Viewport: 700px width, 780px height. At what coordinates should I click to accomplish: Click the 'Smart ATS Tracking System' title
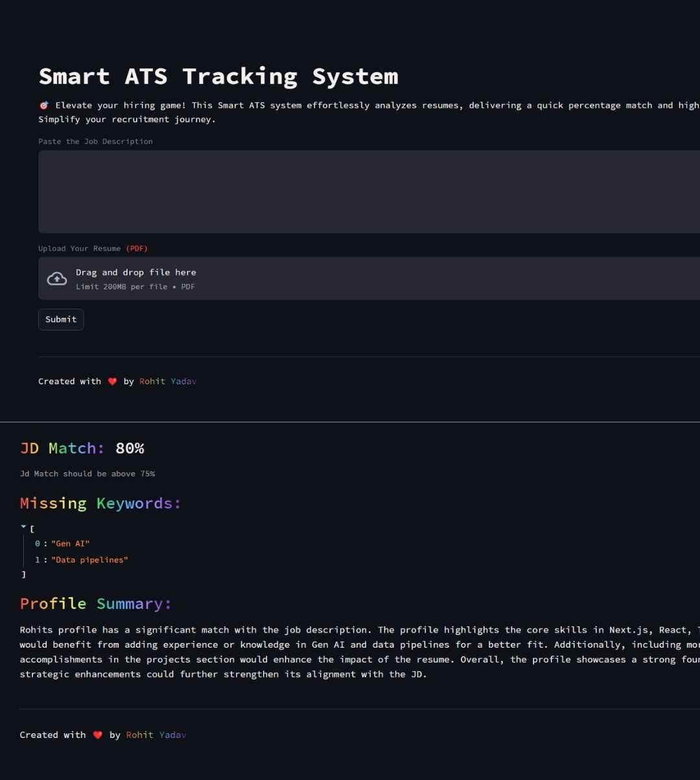(x=218, y=76)
